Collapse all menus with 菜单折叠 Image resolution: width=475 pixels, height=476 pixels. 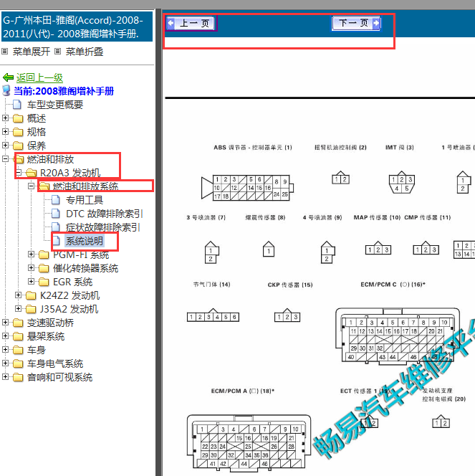click(x=85, y=52)
